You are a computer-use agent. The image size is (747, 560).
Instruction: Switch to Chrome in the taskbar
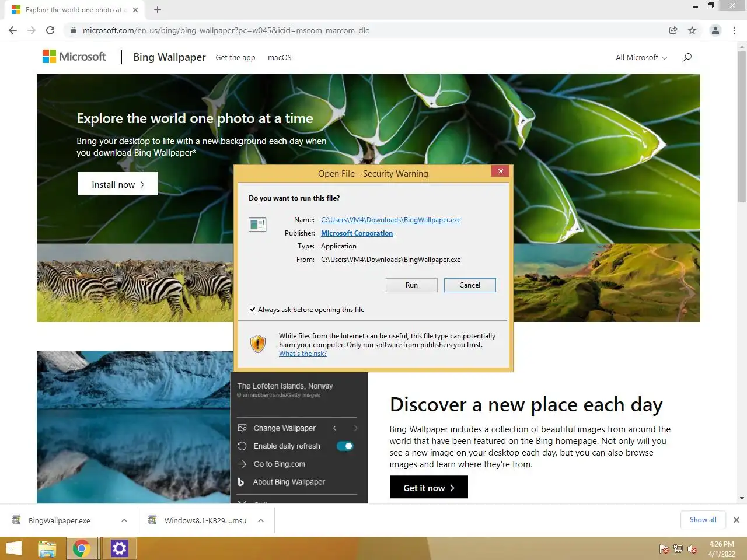[x=82, y=548]
